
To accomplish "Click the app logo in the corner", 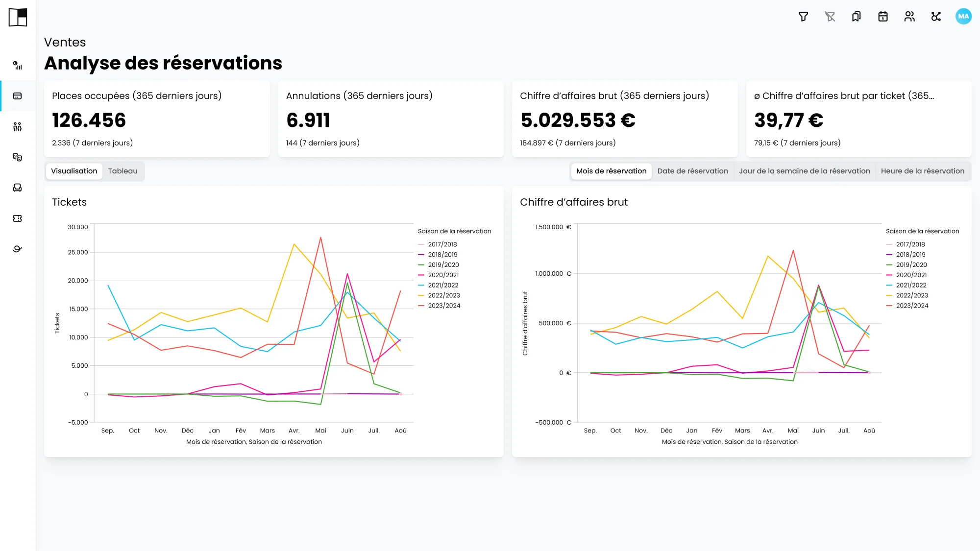I will 18,18.
